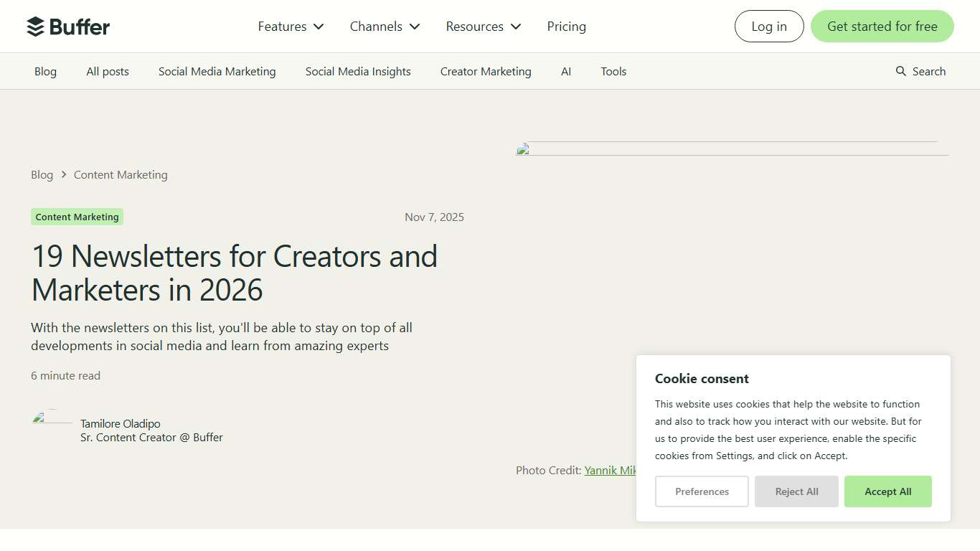Click the Content Marketing tag badge
Screen dimensions: 980x551
pos(77,217)
